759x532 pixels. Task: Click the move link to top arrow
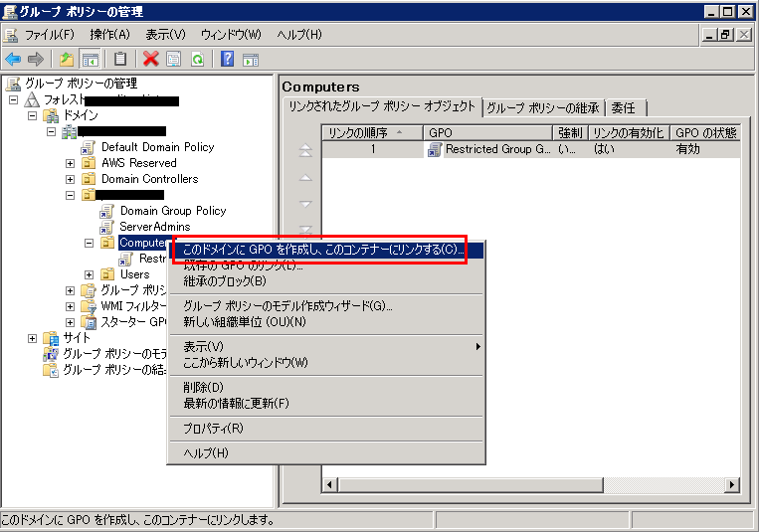pos(305,151)
